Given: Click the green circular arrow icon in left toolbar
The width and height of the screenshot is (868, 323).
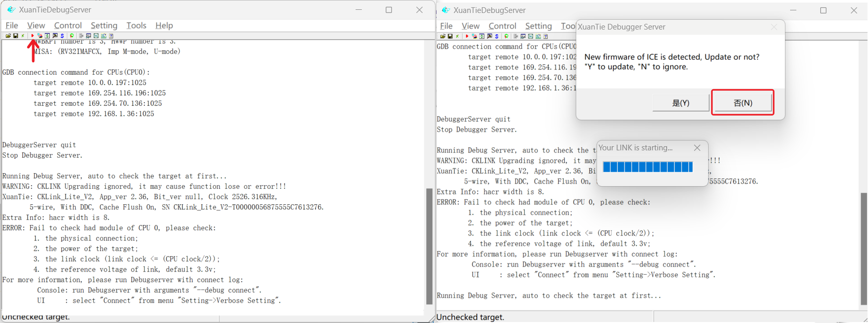Looking at the screenshot, I should point(72,36).
